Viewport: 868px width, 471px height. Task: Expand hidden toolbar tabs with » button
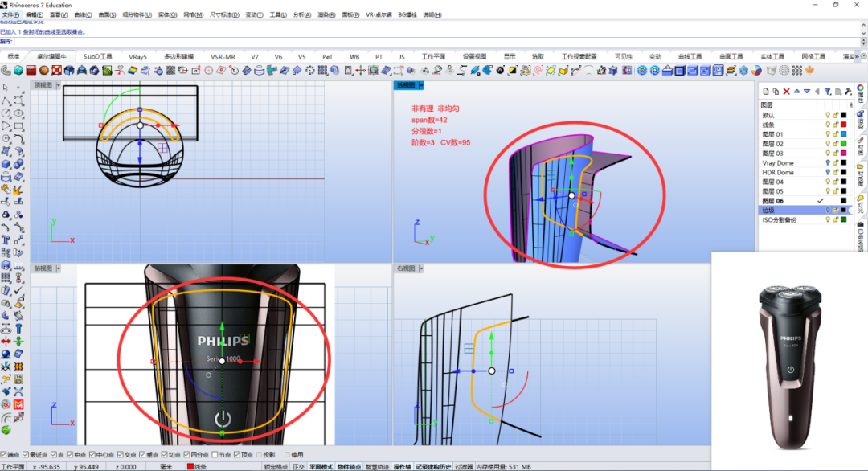pyautogui.click(x=857, y=56)
